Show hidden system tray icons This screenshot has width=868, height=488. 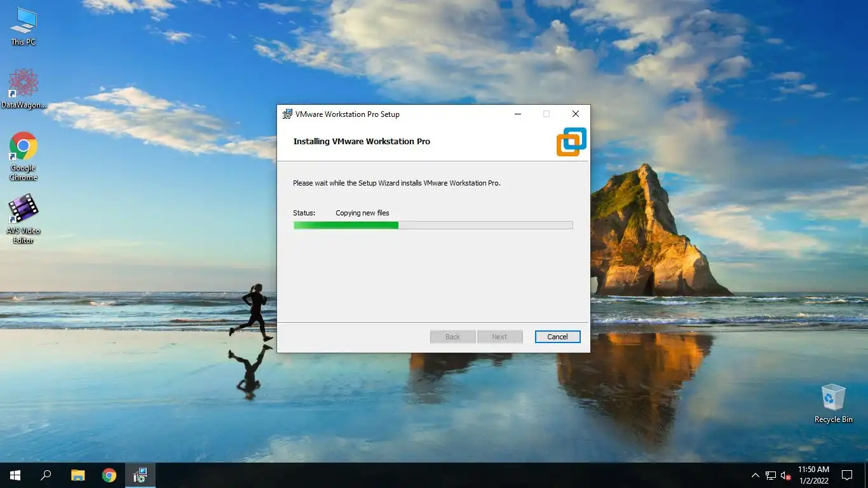pyautogui.click(x=755, y=475)
